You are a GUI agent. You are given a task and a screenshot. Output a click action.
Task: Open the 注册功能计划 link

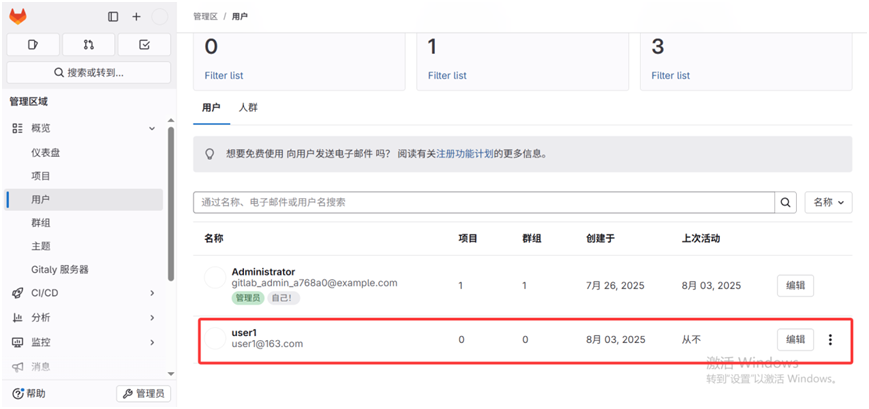[464, 154]
